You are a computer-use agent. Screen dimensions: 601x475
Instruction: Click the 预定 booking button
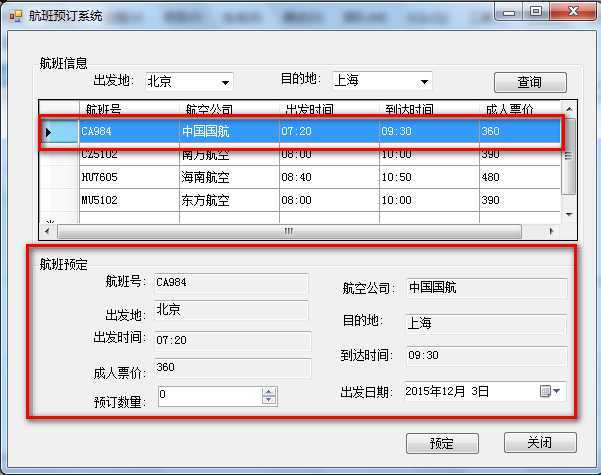[x=442, y=444]
